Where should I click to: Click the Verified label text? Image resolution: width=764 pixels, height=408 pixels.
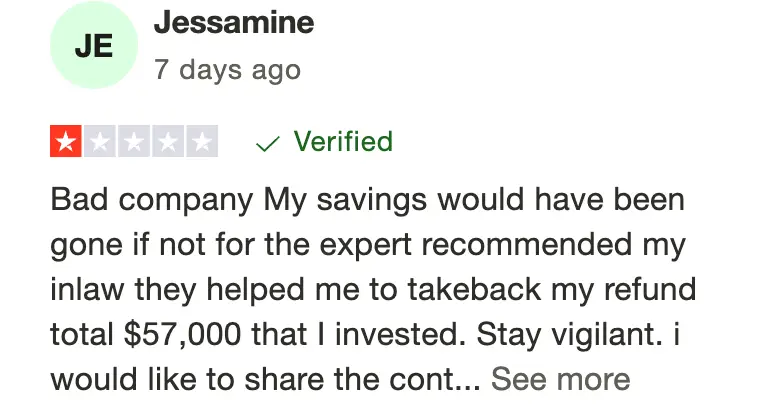click(x=343, y=141)
